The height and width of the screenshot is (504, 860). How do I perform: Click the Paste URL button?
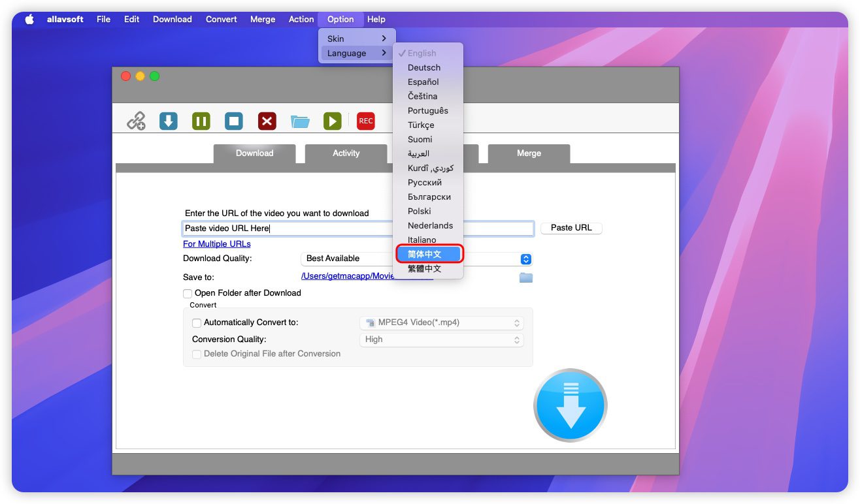[x=571, y=228]
